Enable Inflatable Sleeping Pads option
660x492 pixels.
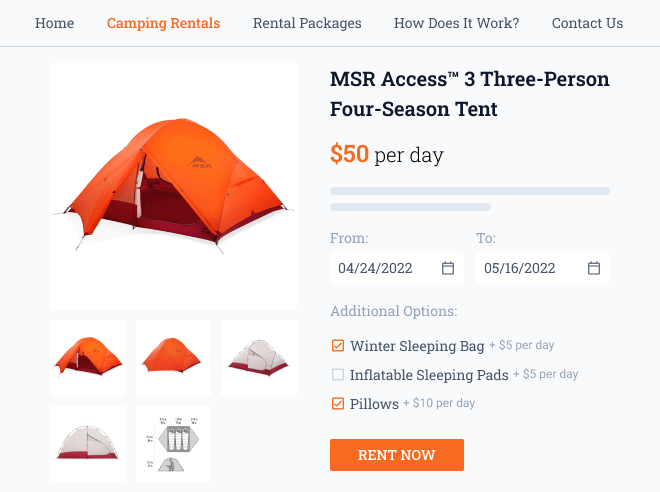(338, 375)
